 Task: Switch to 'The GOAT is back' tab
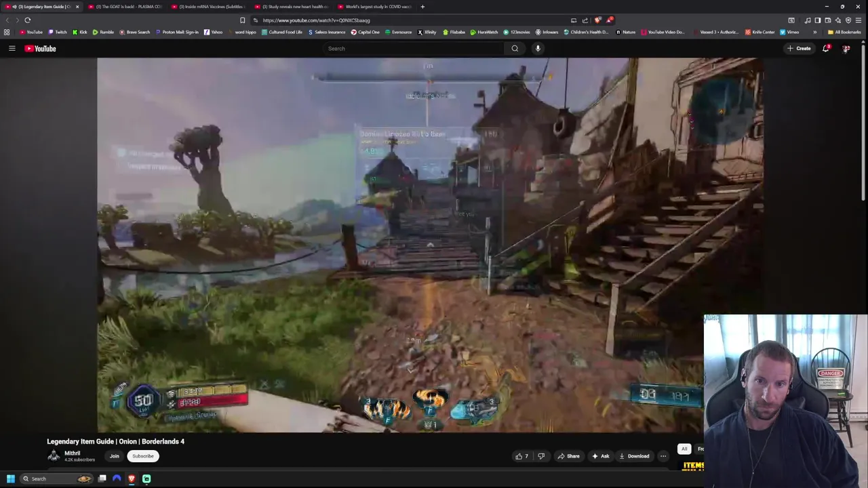click(x=125, y=7)
